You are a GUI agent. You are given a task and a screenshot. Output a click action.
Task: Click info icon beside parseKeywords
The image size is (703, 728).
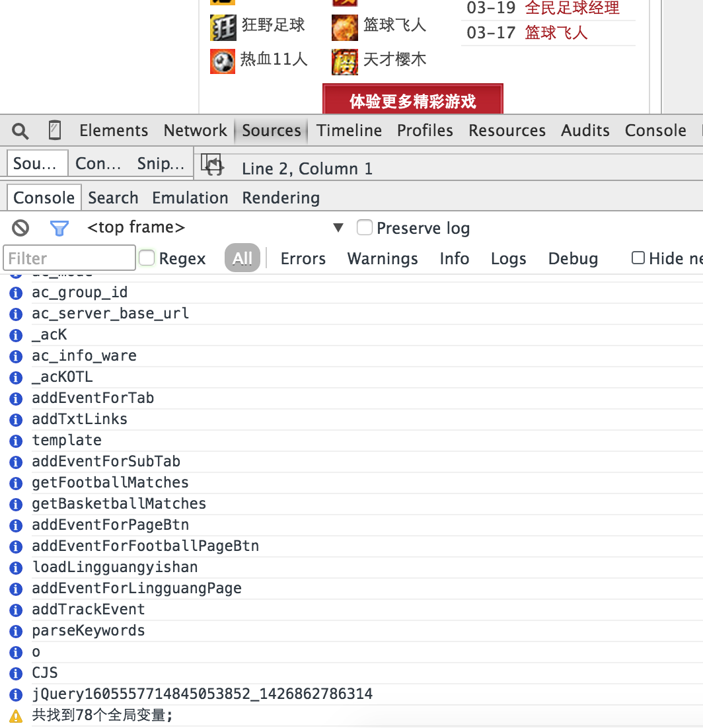[x=16, y=631]
